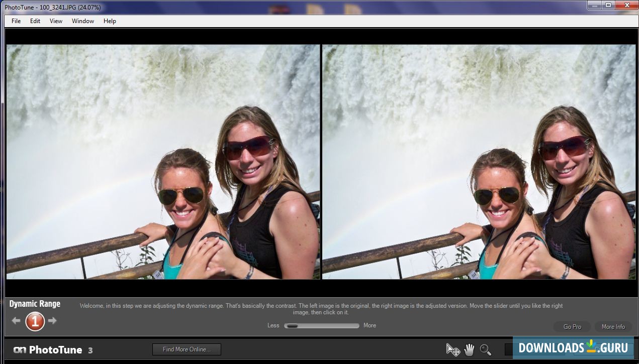
Task: Click the Go Pro button
Action: (x=572, y=326)
